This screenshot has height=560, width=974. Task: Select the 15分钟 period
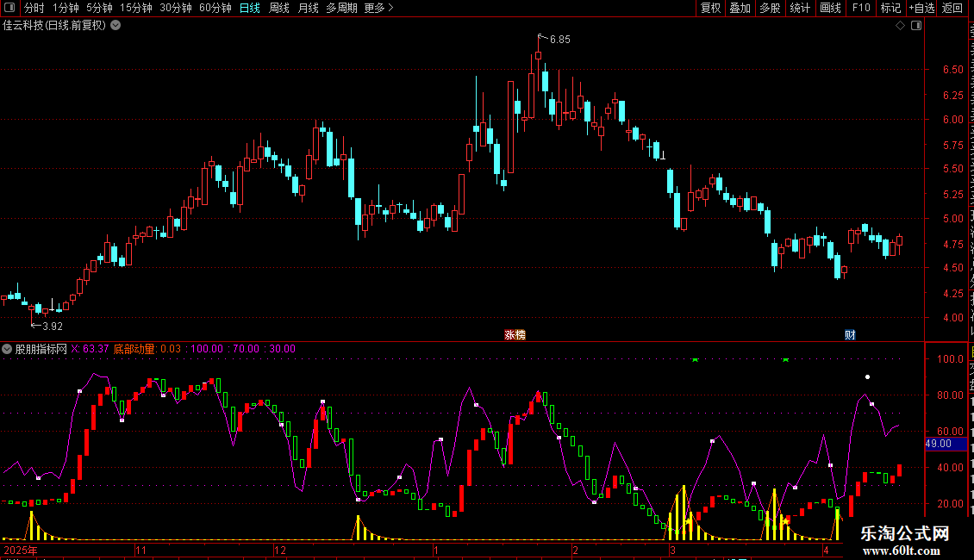tap(135, 8)
